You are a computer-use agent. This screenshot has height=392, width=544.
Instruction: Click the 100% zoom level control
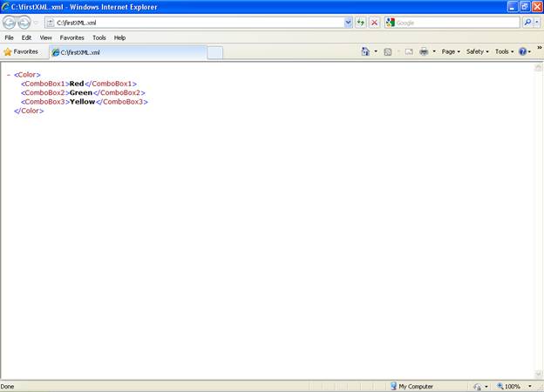coord(513,386)
